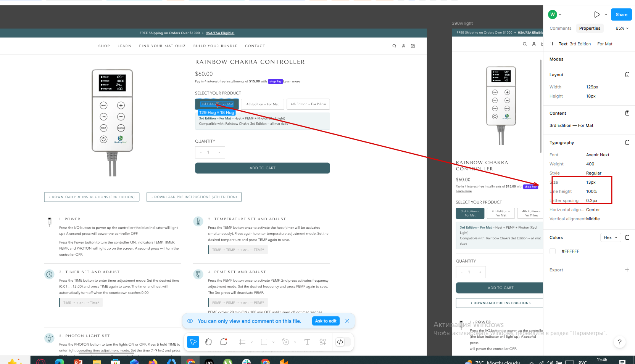Click the mobile DOWNLOAD PDF INSTRUCTIONS button

500,303
